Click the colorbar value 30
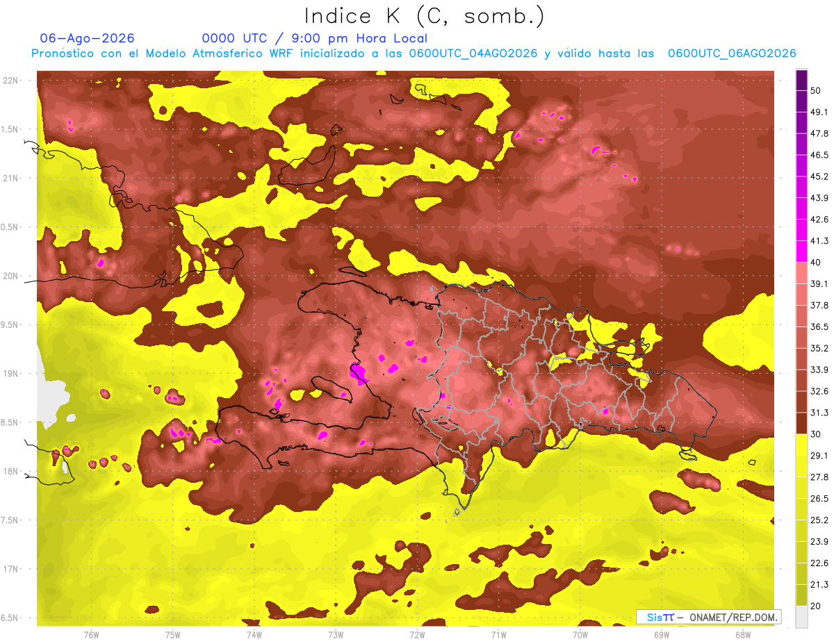This screenshot has height=644, width=834. [815, 434]
